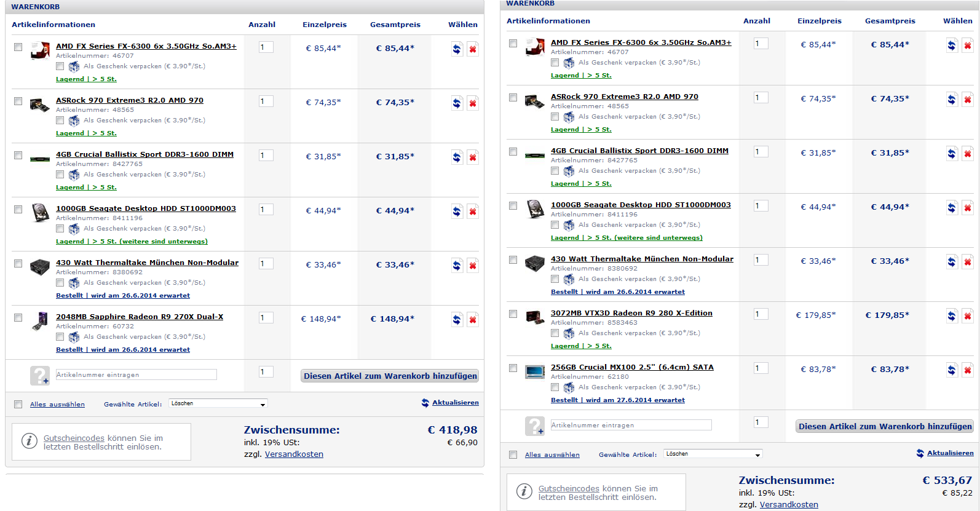This screenshot has width=980, height=511.
Task: Click 'Diesen Artikel zum Warenkorb hinzufügen' in right cart
Action: [x=885, y=426]
